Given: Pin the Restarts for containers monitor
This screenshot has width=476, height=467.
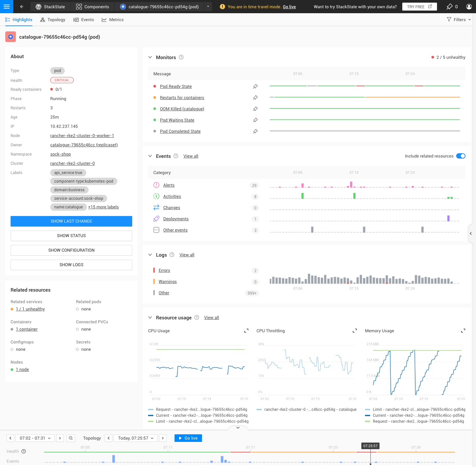Looking at the screenshot, I should [255, 98].
